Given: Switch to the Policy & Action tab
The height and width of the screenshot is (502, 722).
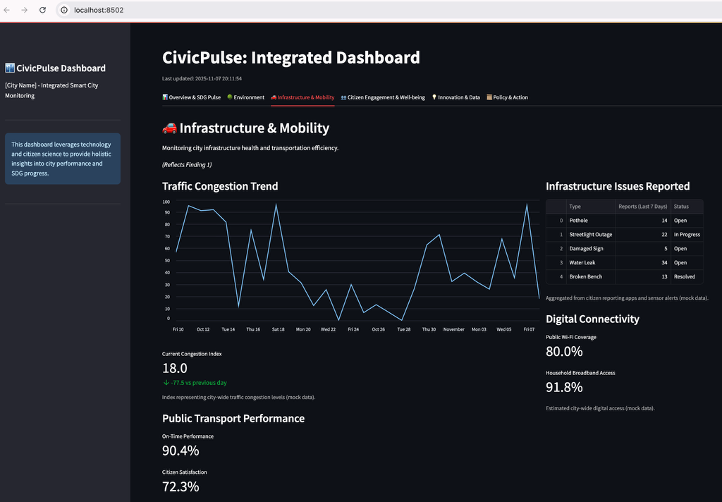Looking at the screenshot, I should click(x=507, y=98).
